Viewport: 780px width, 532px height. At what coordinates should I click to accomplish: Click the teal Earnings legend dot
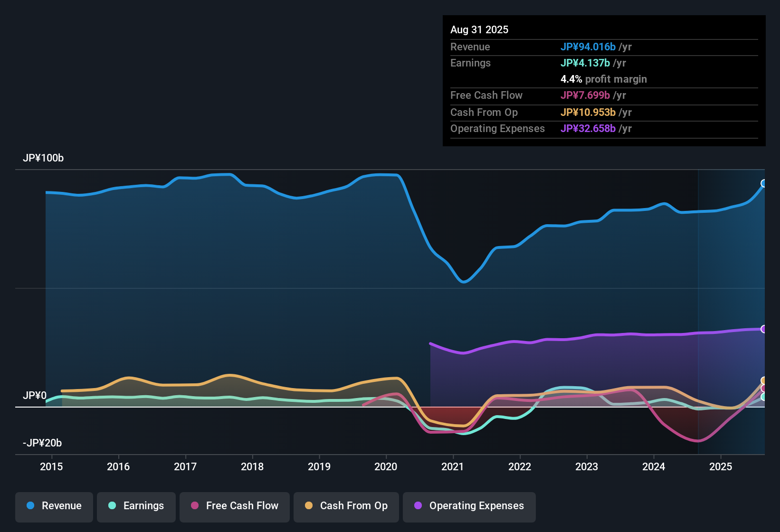[x=112, y=506]
